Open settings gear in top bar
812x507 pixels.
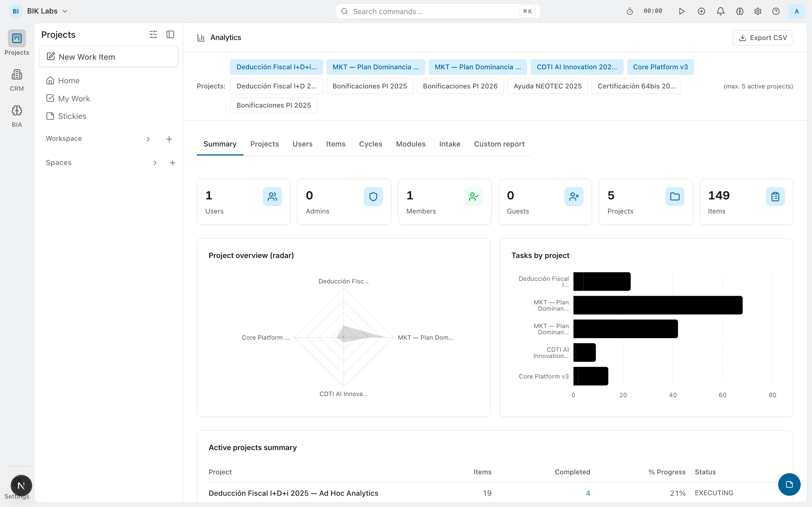point(758,11)
